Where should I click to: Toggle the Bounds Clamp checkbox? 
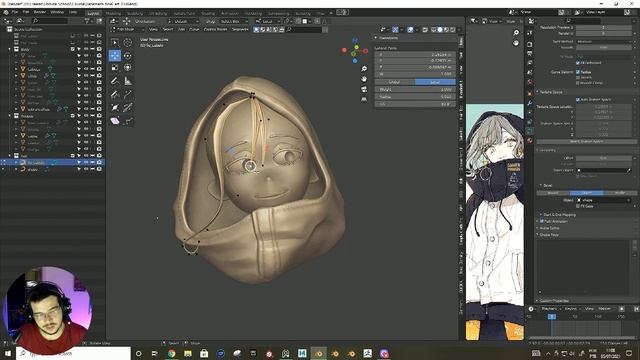pos(578,83)
